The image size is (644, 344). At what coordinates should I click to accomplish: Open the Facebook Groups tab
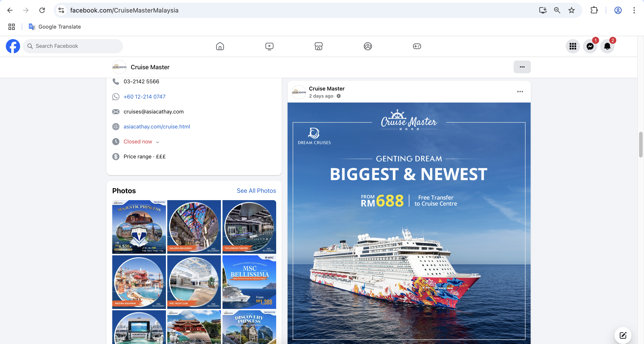tap(368, 46)
